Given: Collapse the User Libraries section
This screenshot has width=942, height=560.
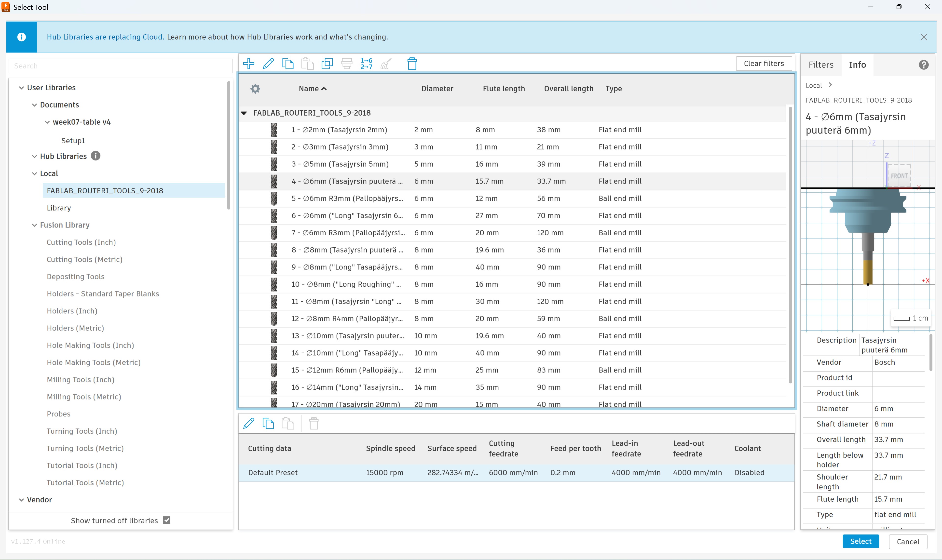Looking at the screenshot, I should coord(22,88).
